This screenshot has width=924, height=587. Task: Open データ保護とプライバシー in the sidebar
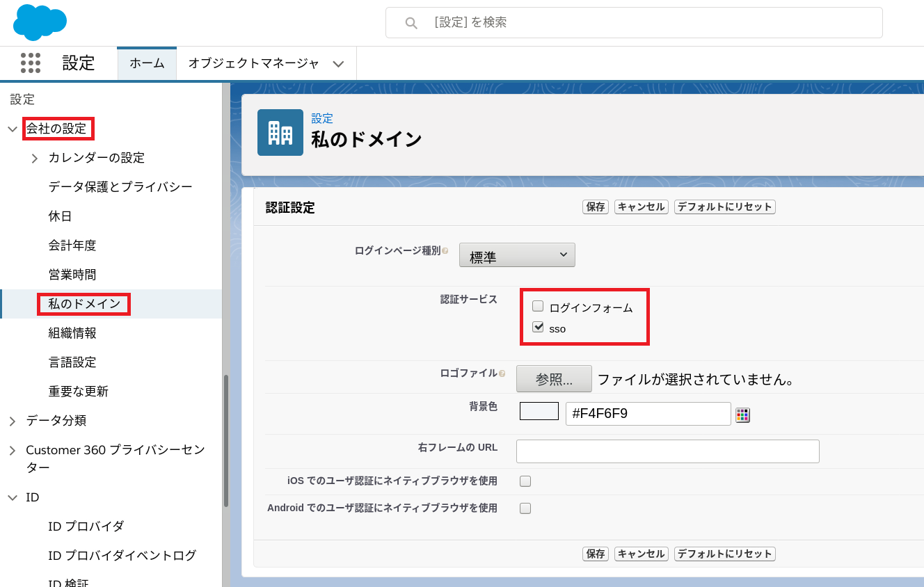(x=120, y=187)
